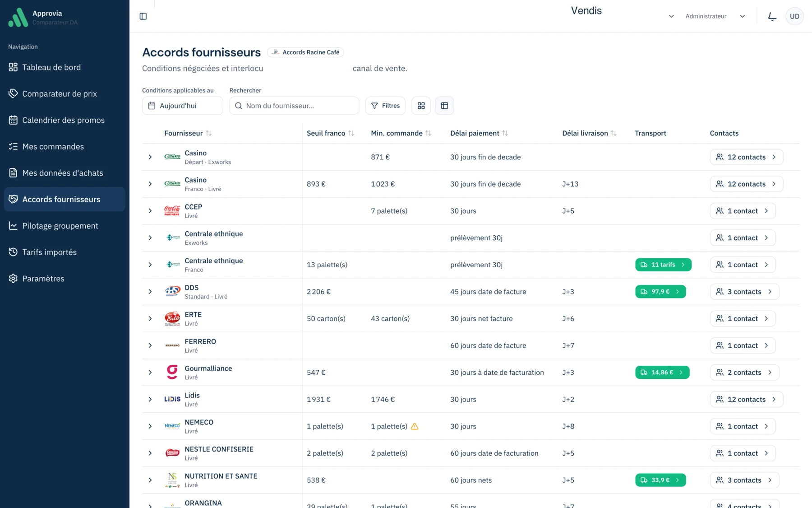Image resolution: width=812 pixels, height=508 pixels.
Task: Open Tableau de bord
Action: 65,67
